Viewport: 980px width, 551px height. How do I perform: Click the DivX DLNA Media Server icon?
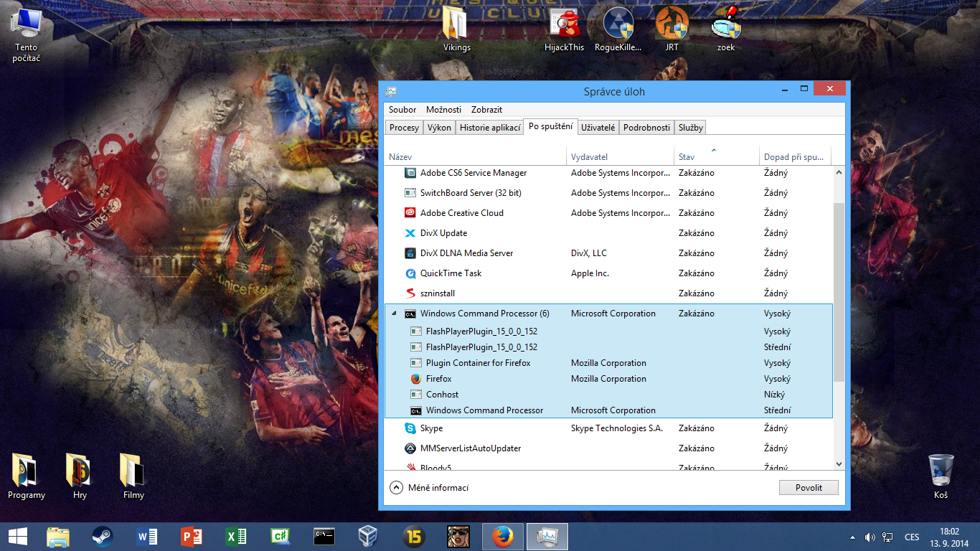point(410,253)
